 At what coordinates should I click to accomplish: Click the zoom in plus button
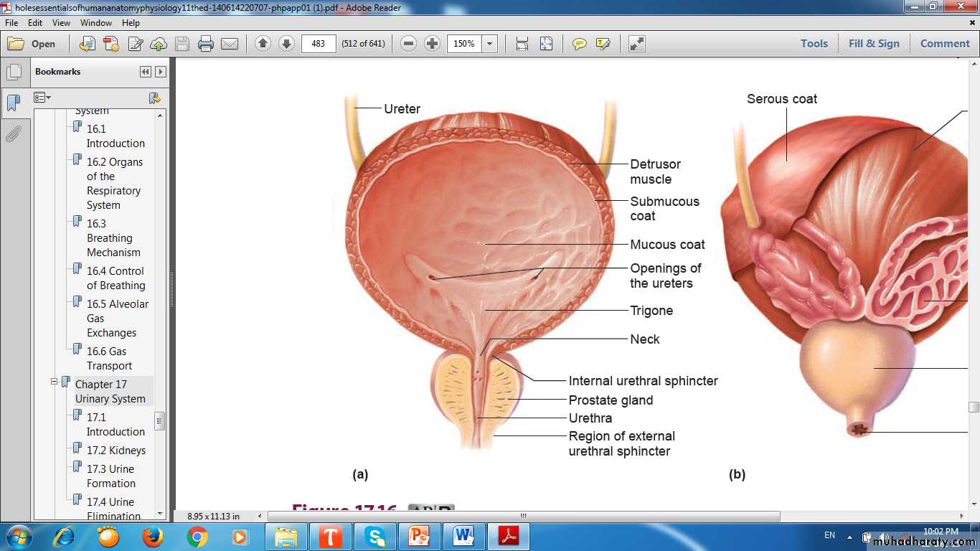click(x=432, y=44)
